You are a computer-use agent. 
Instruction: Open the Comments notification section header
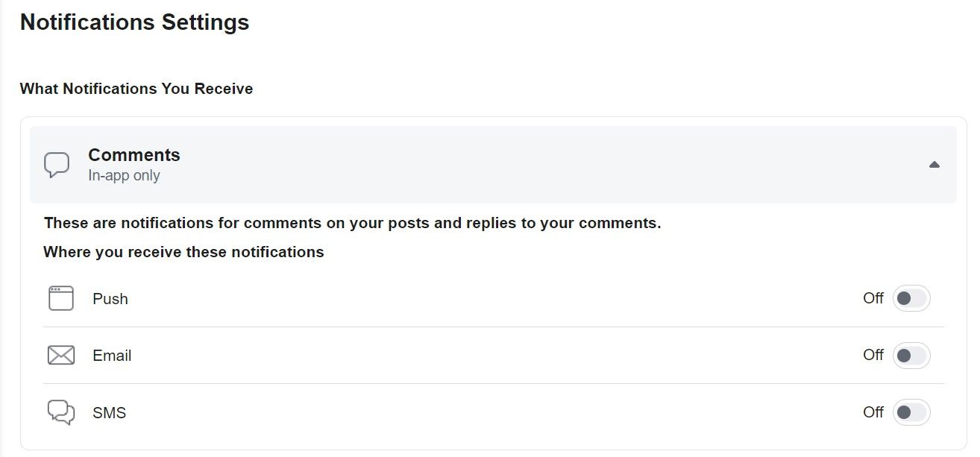[492, 164]
